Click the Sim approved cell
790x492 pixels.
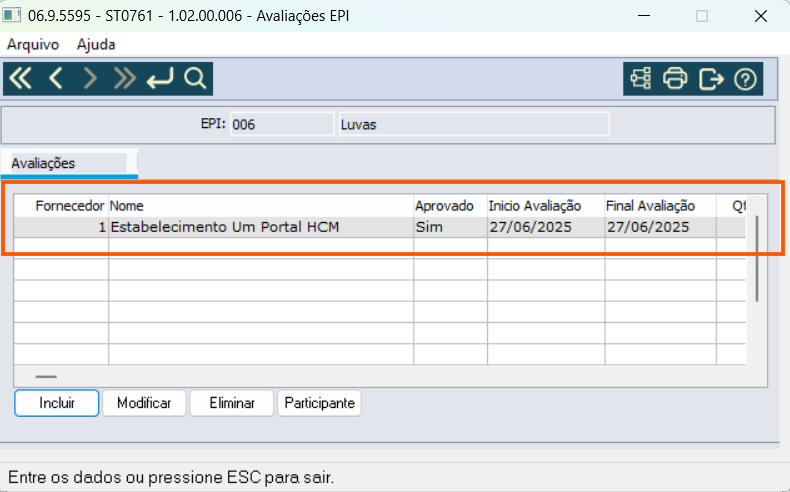click(450, 227)
